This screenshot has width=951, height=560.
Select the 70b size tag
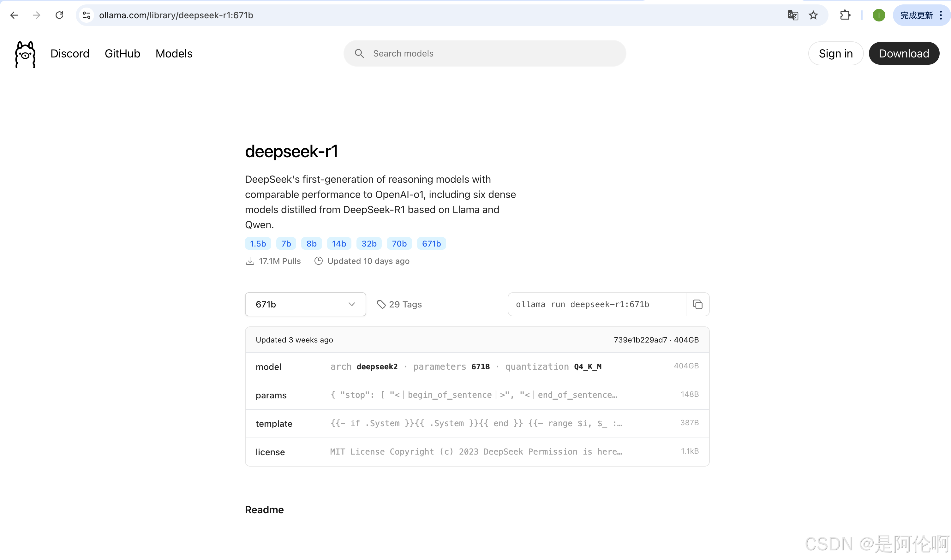399,244
